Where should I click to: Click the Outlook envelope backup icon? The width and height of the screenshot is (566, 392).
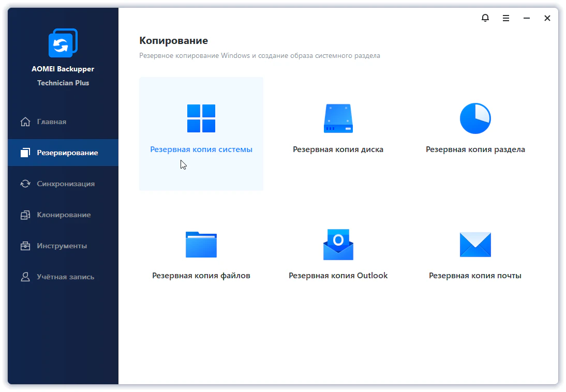coord(338,245)
